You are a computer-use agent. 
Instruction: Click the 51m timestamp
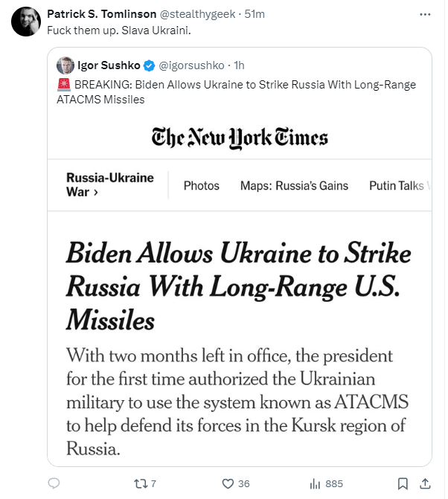coord(255,14)
